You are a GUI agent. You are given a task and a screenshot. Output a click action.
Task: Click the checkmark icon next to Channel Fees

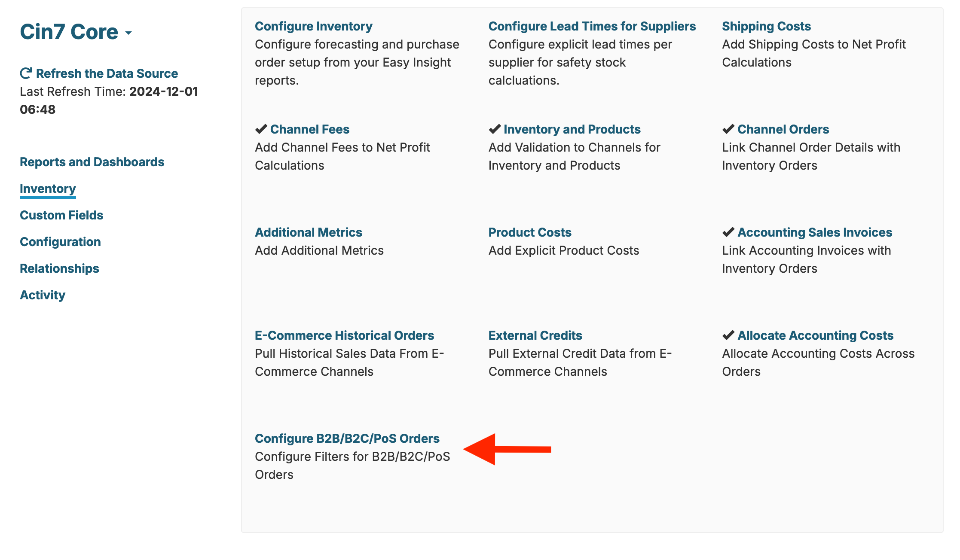point(260,128)
